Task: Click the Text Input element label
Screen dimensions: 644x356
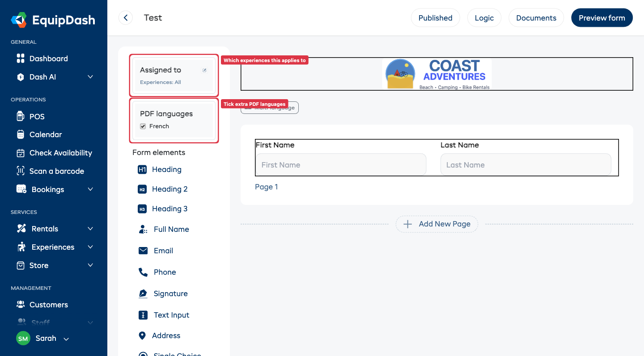Action: tap(172, 315)
